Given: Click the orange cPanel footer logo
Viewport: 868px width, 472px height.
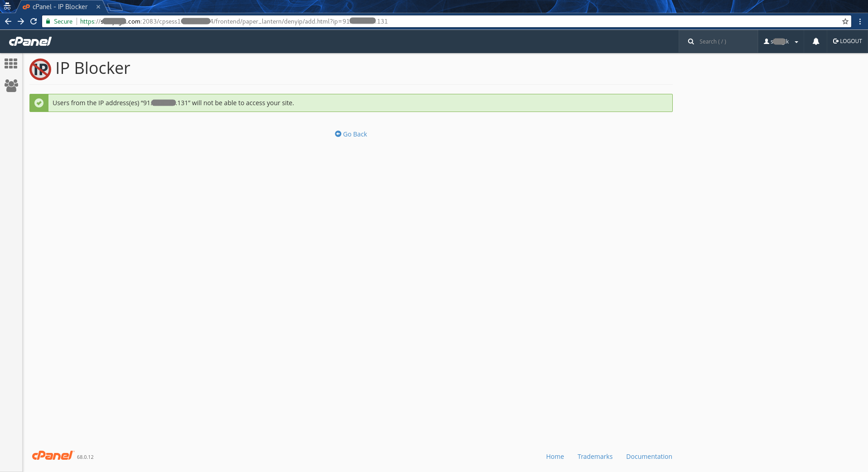Looking at the screenshot, I should pos(53,456).
